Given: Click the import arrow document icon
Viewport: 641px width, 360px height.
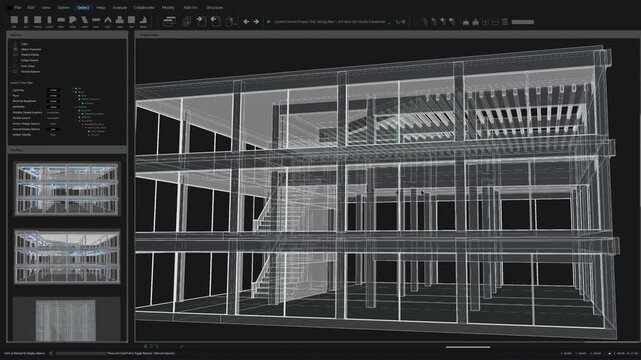Looking at the screenshot, I should (201, 21).
